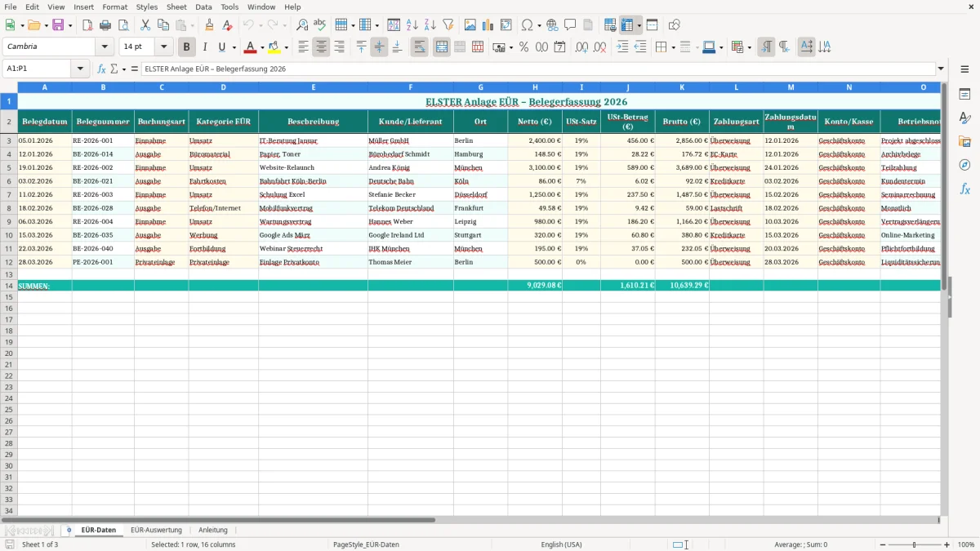Click the Define Print Area icon
This screenshot has width=980, height=551.
[610, 25]
